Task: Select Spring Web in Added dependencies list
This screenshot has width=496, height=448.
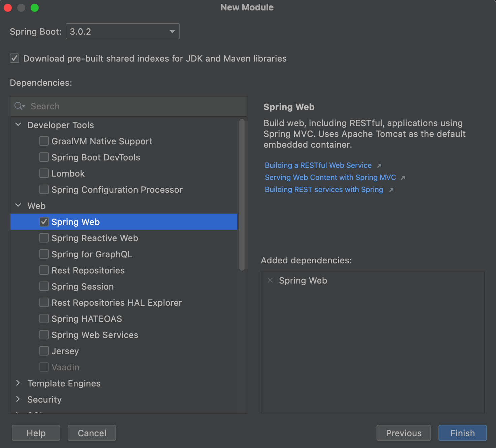Action: pos(303,281)
